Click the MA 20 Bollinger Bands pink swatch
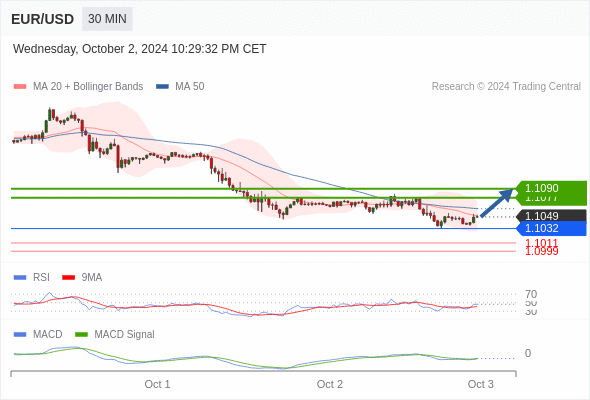 point(20,87)
